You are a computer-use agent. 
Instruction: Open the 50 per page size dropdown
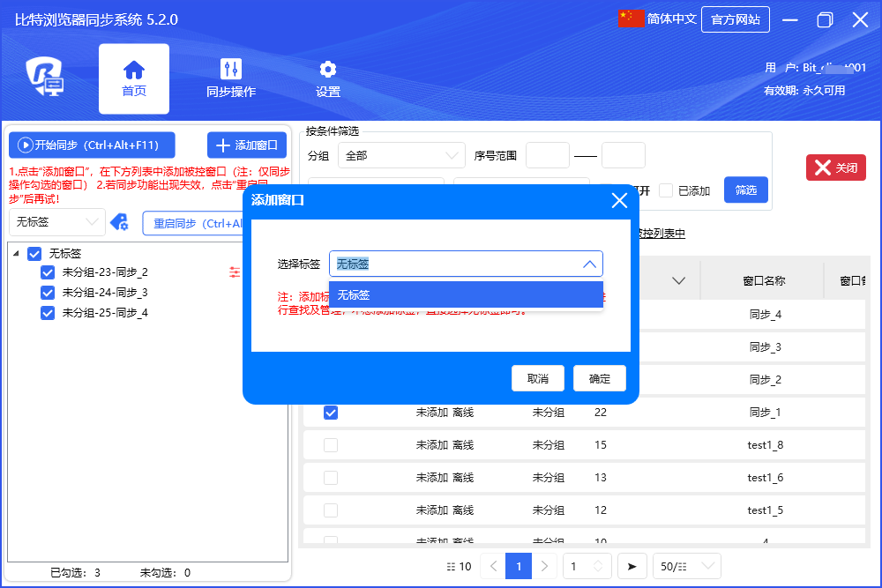click(x=686, y=566)
